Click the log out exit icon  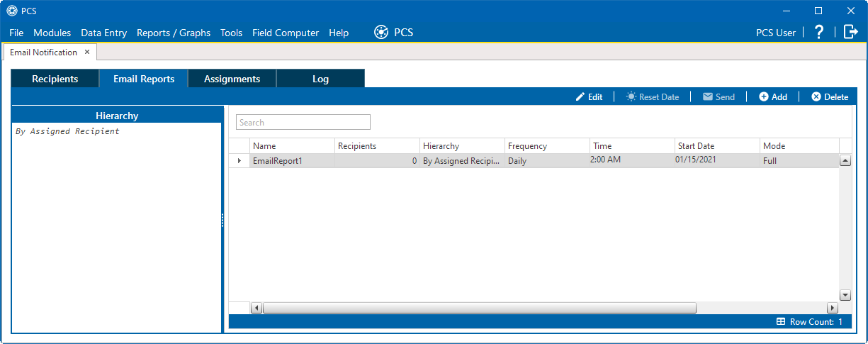tap(850, 32)
